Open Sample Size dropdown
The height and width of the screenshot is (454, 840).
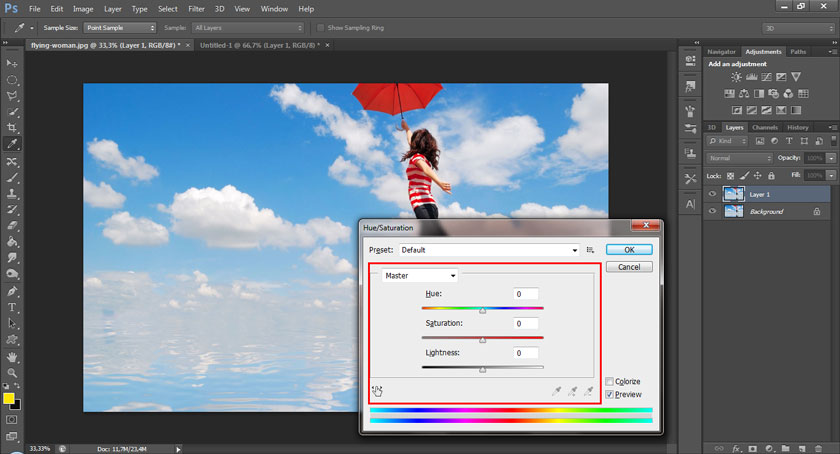[120, 28]
